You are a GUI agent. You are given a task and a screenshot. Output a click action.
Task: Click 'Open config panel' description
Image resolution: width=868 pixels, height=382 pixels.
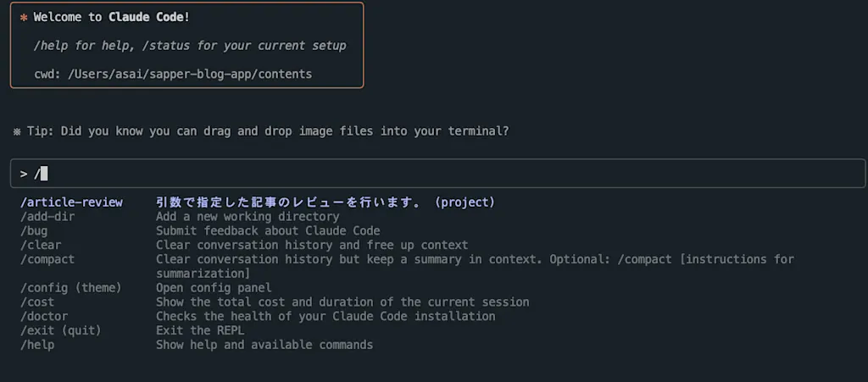pyautogui.click(x=214, y=288)
